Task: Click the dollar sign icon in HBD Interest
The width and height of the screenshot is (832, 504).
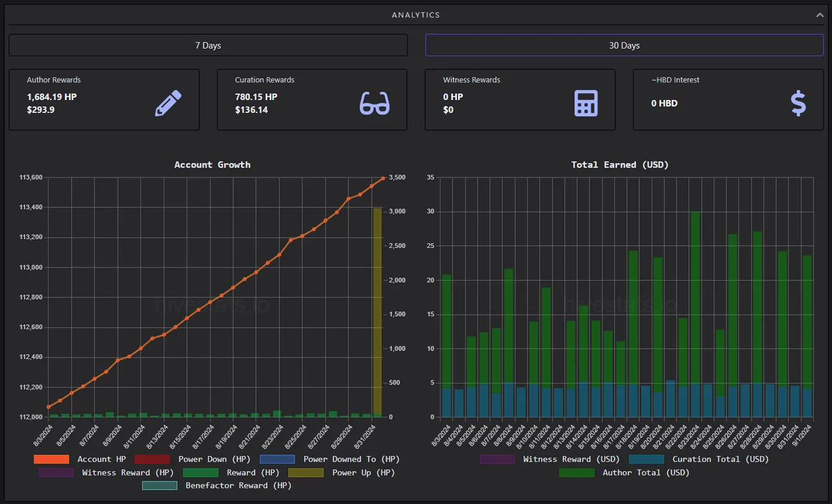Action: (x=798, y=103)
